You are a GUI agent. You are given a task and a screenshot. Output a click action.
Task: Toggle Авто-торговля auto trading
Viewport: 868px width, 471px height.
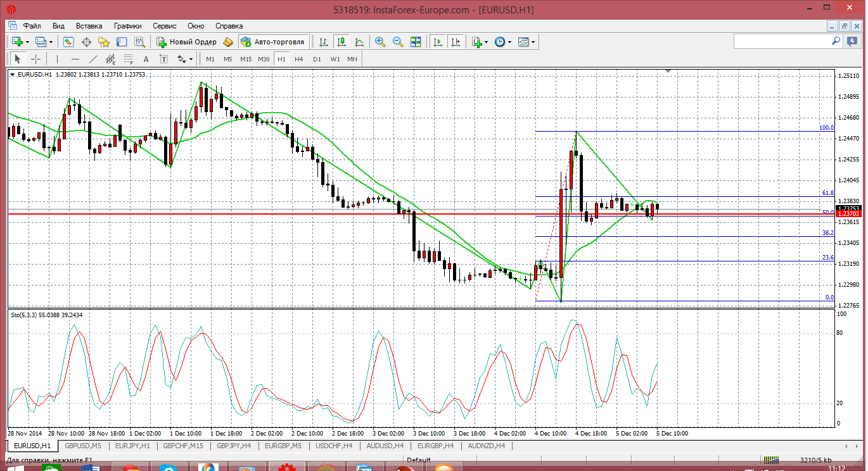pos(273,42)
